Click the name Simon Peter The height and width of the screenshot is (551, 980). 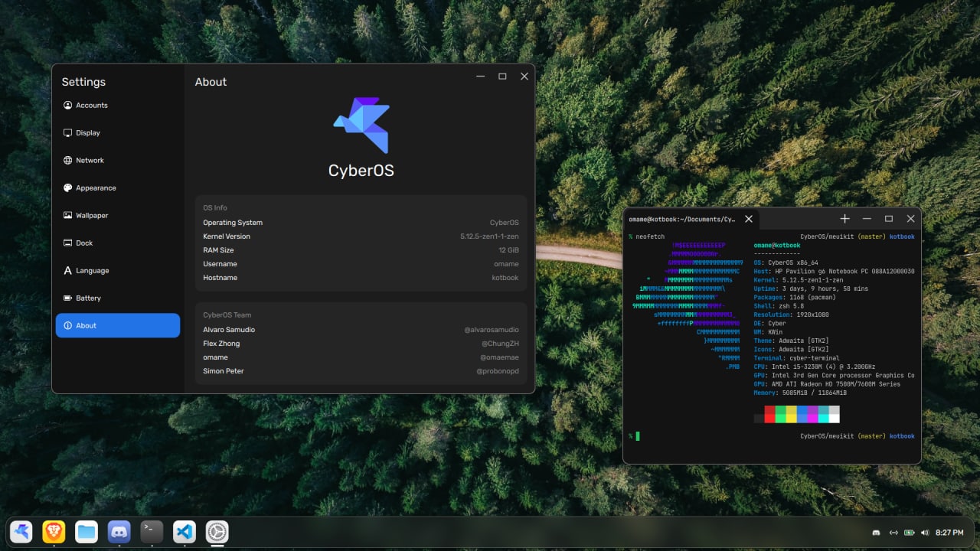coord(224,371)
